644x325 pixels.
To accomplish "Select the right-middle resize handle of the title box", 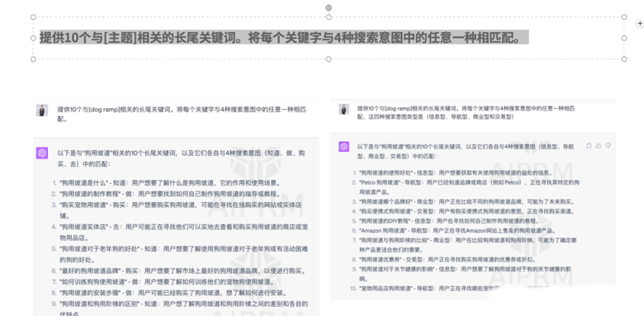I will coord(624,38).
